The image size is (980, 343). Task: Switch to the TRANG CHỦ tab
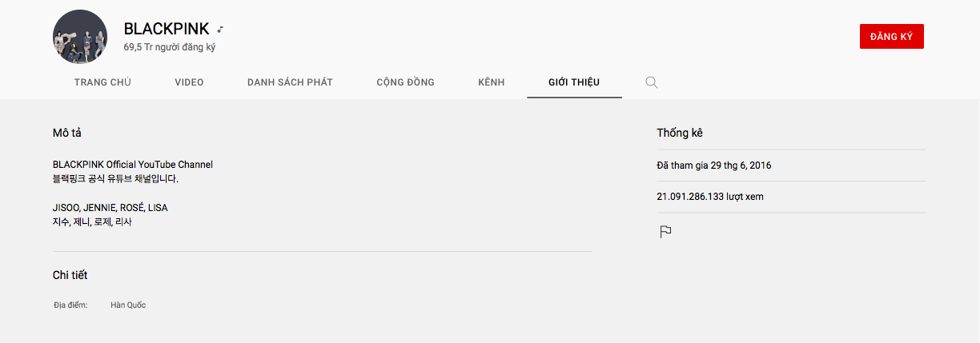(102, 82)
